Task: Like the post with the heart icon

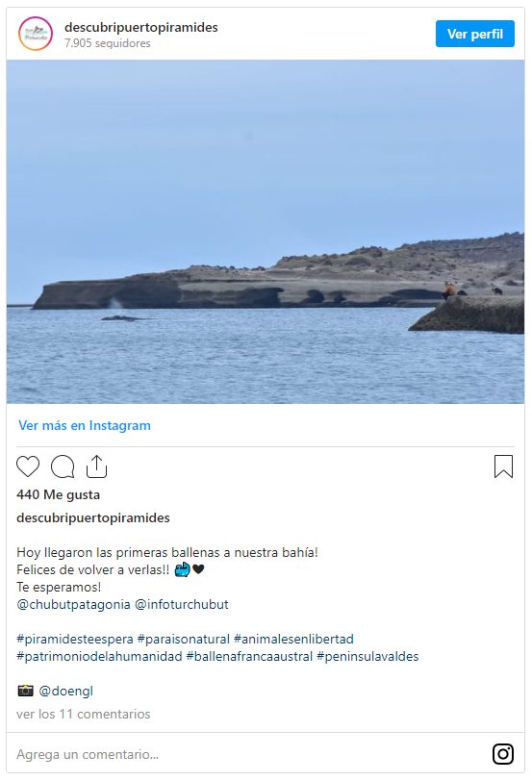Action: [x=28, y=466]
